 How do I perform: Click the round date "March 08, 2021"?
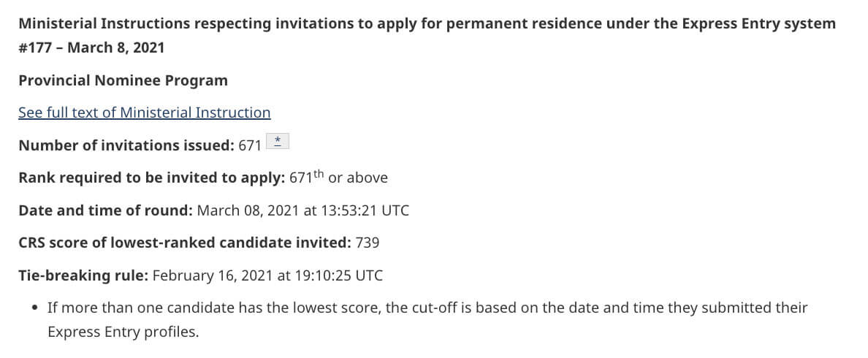pos(248,210)
